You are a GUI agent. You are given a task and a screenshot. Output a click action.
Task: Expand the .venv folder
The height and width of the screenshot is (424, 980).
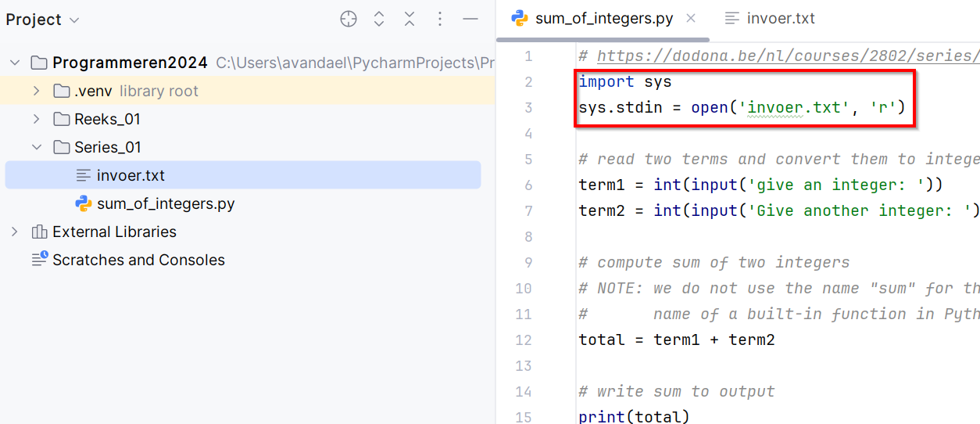[36, 92]
